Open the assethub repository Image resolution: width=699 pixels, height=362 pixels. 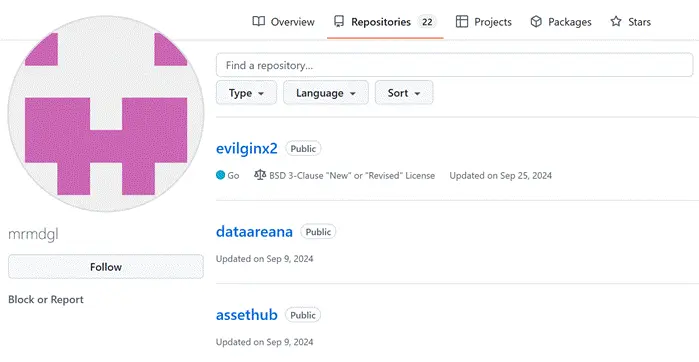[x=247, y=315]
